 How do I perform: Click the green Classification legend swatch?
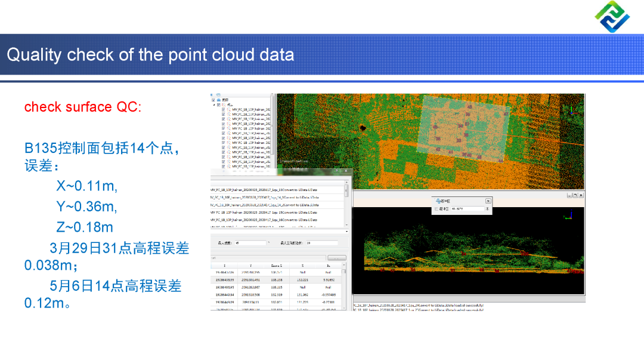[280, 167]
